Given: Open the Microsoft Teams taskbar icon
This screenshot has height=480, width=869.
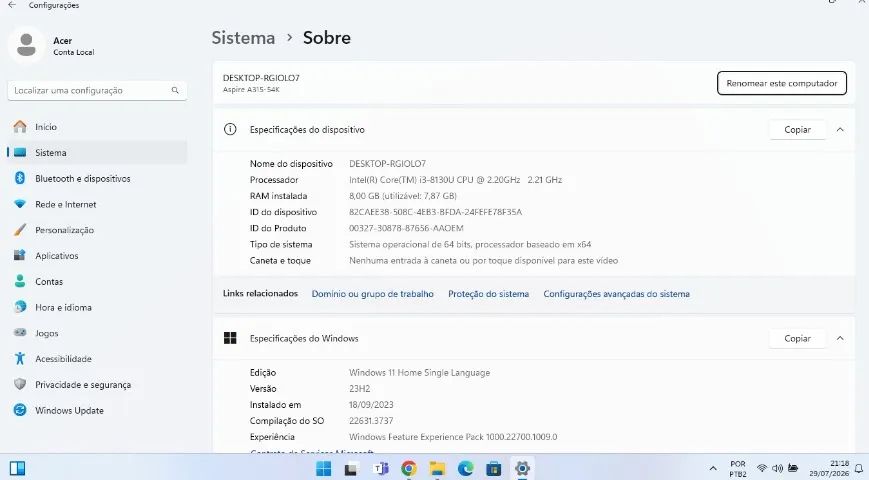Looking at the screenshot, I should coord(380,469).
